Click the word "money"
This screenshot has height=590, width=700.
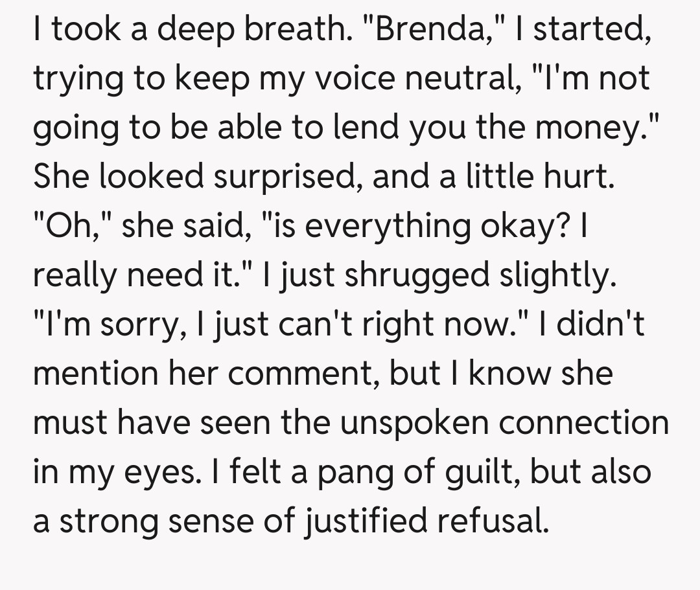pyautogui.click(x=593, y=128)
